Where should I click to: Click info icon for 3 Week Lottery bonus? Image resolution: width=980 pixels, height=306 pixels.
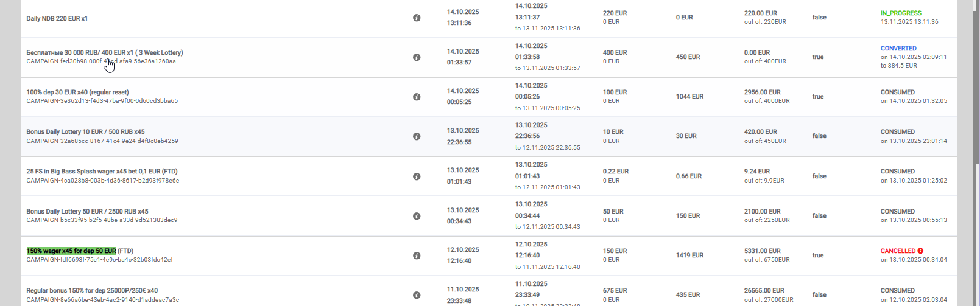417,57
